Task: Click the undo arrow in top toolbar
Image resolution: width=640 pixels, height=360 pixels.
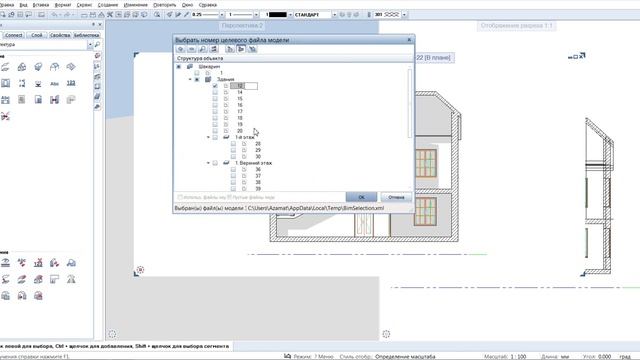Action: pyautogui.click(x=54, y=15)
